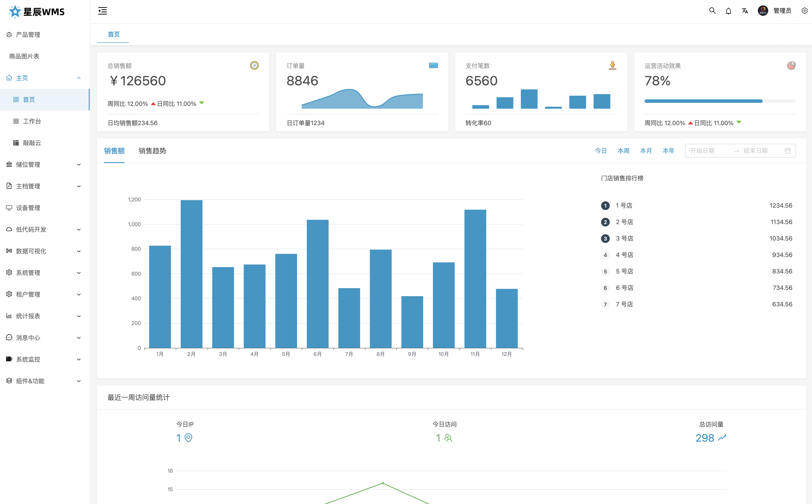The width and height of the screenshot is (812, 504).
Task: Open search via the magnifier icon
Action: point(712,11)
